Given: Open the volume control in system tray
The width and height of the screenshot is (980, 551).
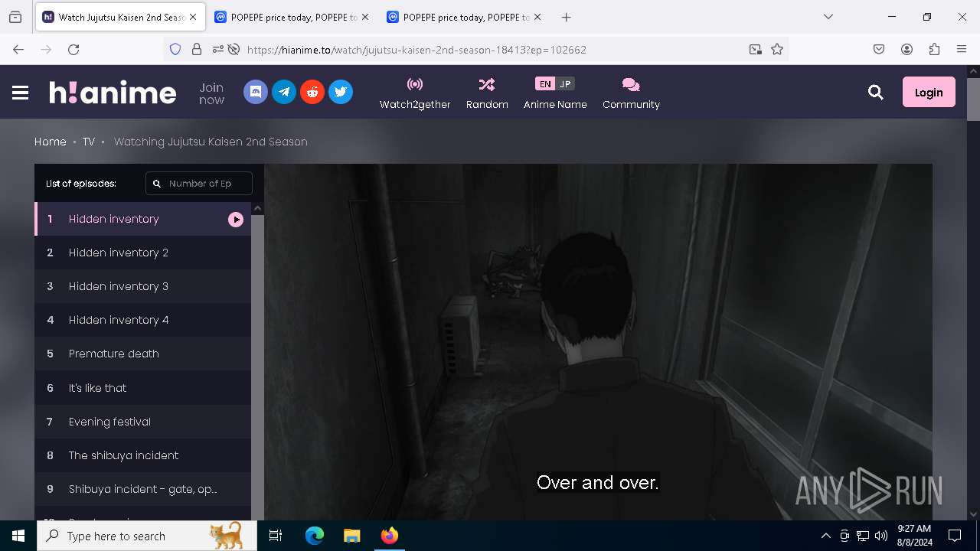Looking at the screenshot, I should point(881,536).
